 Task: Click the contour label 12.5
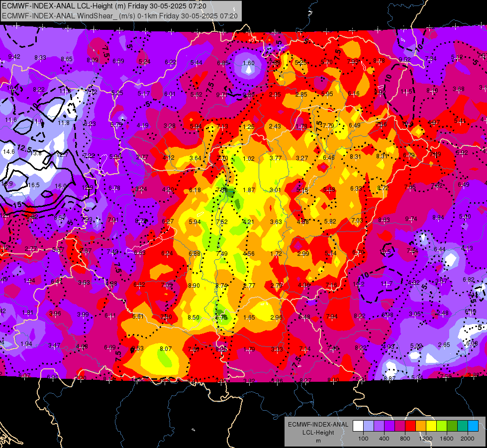24,148
